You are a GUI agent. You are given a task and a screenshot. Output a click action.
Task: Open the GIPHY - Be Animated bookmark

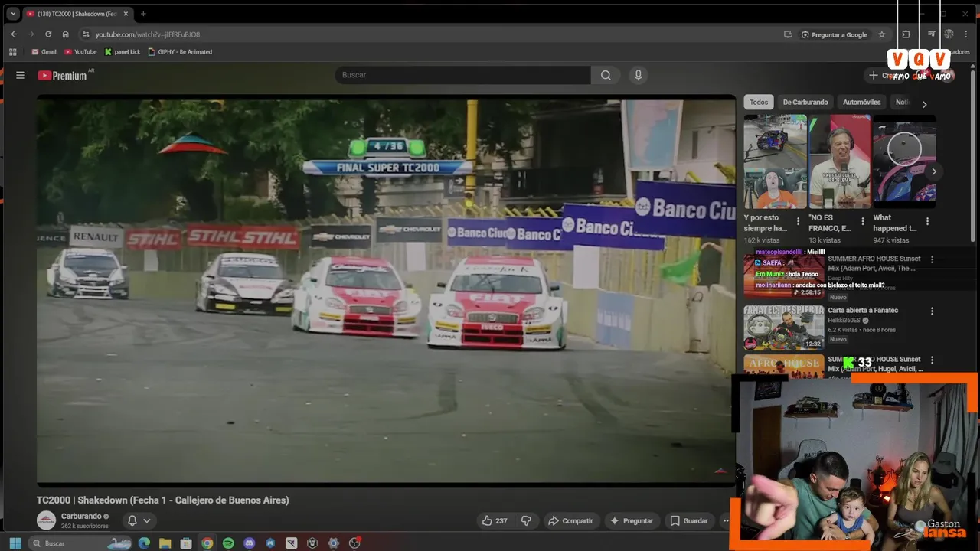click(180, 52)
